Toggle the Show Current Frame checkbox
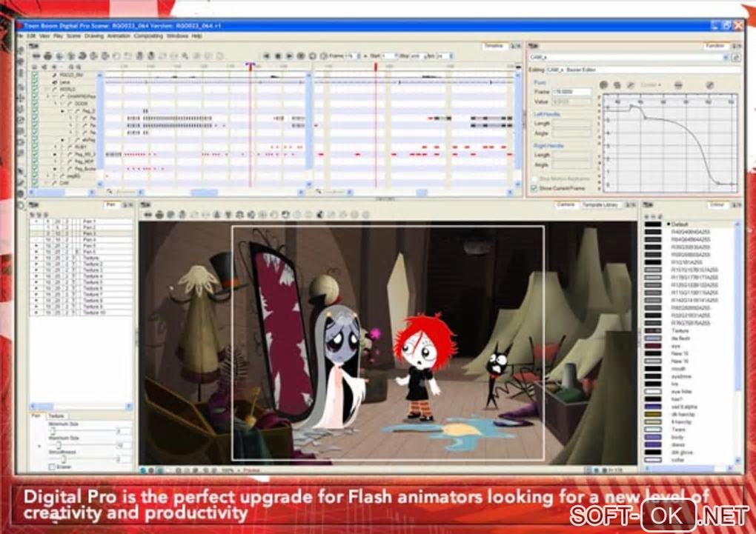This screenshot has height=534, width=756. click(x=534, y=188)
